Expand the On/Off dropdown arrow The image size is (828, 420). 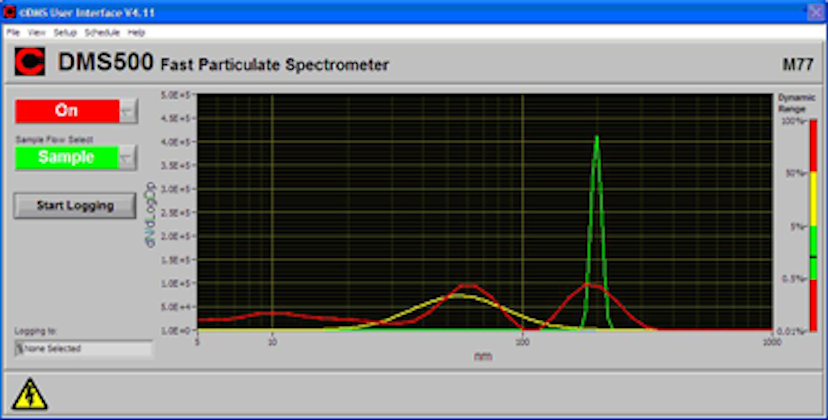[x=128, y=111]
